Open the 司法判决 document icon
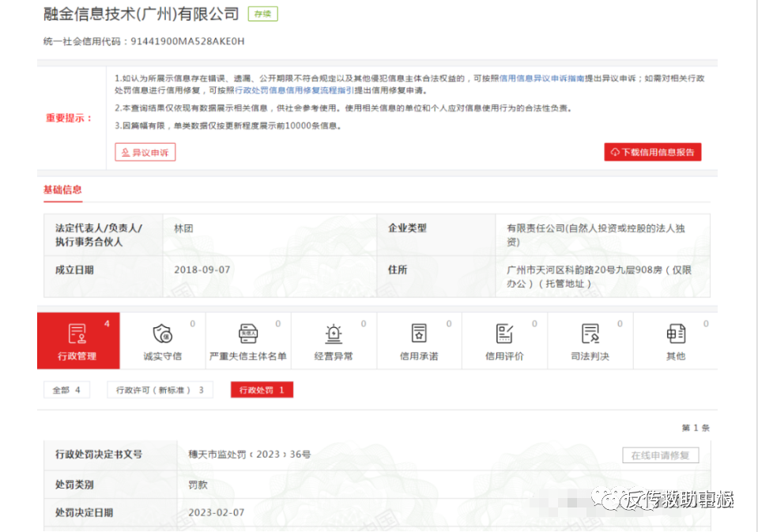The height and width of the screenshot is (532, 758). click(x=590, y=334)
